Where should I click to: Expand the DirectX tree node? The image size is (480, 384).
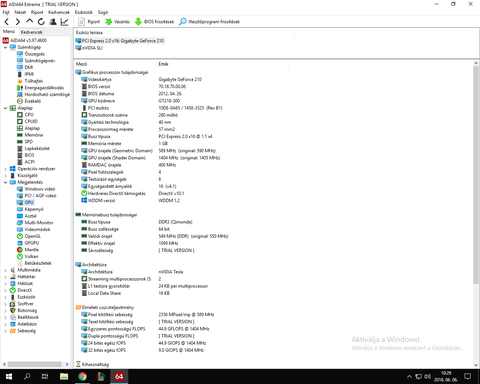[5, 290]
